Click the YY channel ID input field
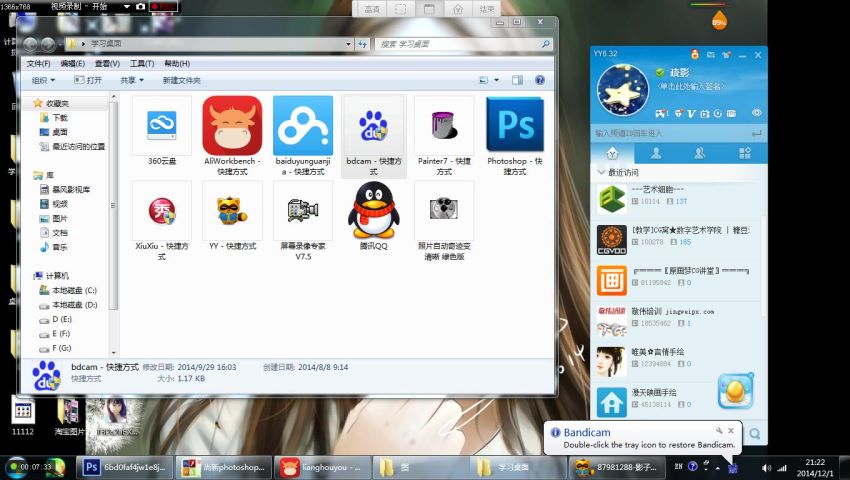The height and width of the screenshot is (480, 850). pyautogui.click(x=669, y=133)
